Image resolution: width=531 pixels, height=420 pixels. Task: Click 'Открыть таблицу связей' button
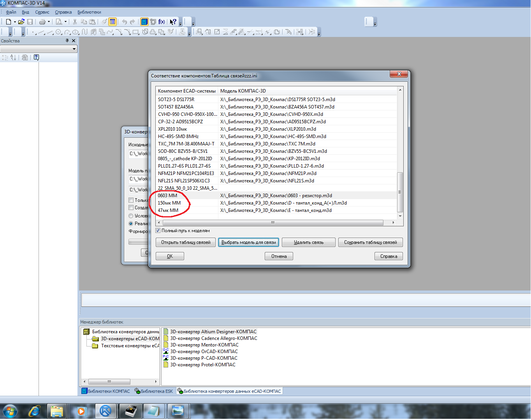[x=186, y=242]
